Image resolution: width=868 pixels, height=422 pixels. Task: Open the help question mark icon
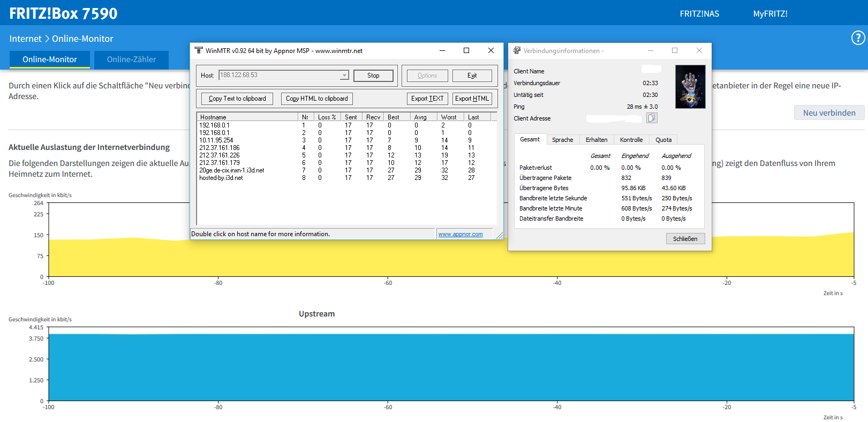(858, 38)
